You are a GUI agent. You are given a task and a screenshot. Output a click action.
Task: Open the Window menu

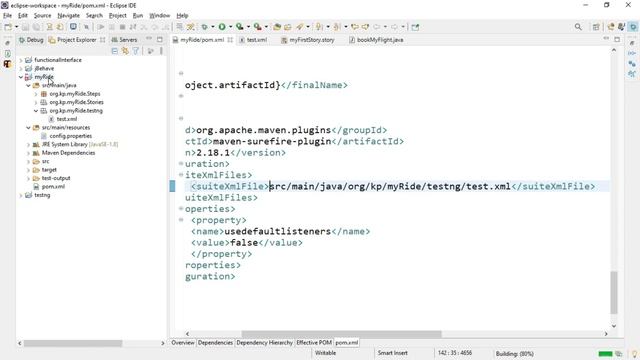click(x=159, y=16)
